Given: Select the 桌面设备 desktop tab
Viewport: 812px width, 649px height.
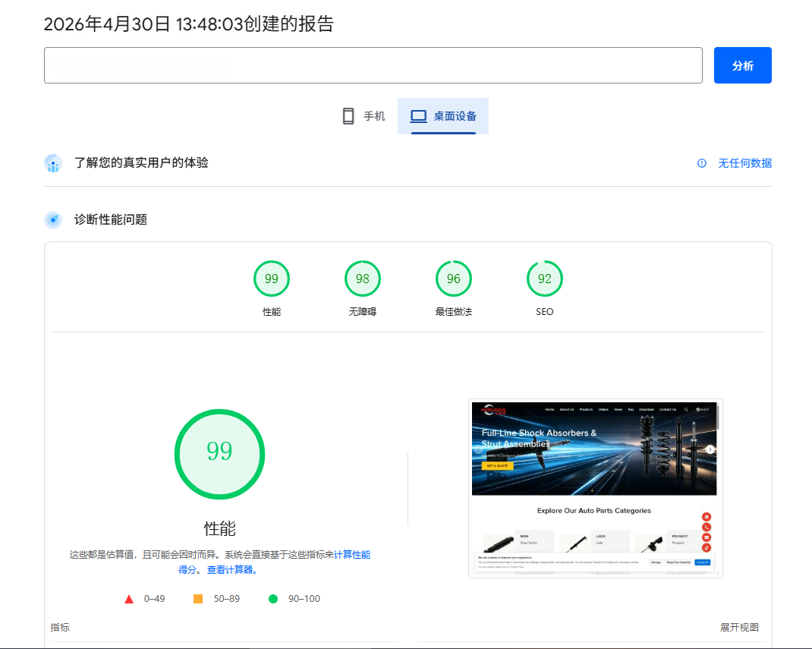Looking at the screenshot, I should pos(442,116).
